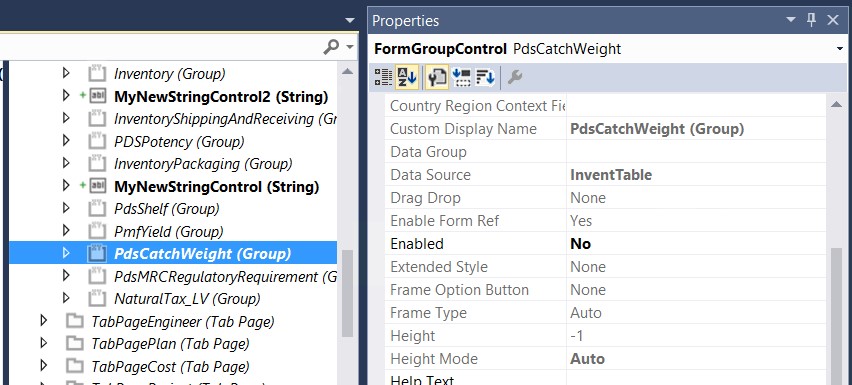Image resolution: width=852 pixels, height=385 pixels.
Task: Click the fifth Properties toolbar sort-arrow icon
Action: (x=485, y=77)
